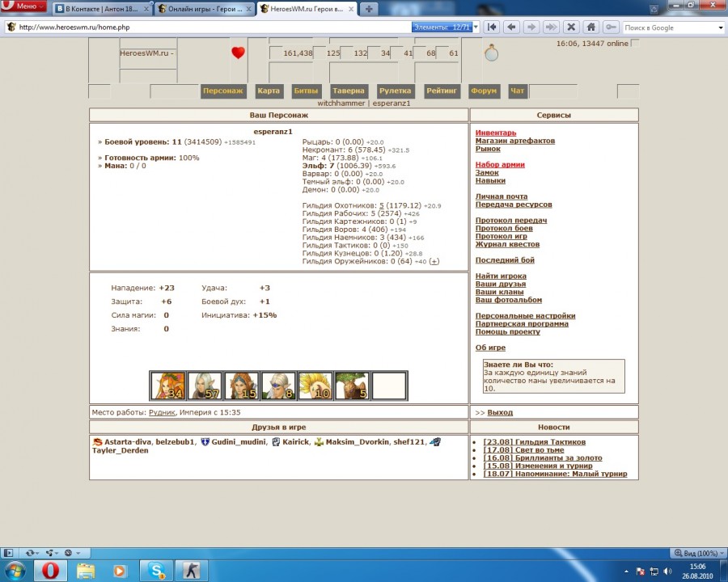Click the Элементы 12/71 loading progress indicator
The width and height of the screenshot is (728, 582).
pos(442,27)
